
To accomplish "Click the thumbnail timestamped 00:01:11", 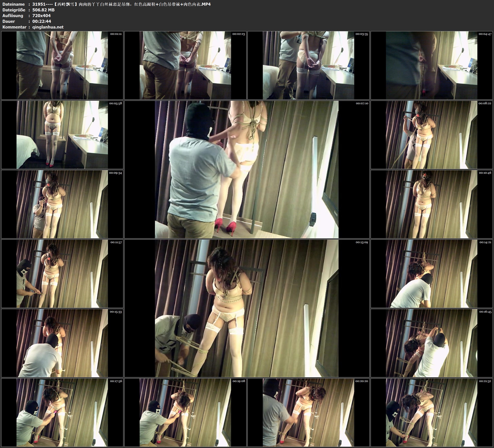I will 62,65.
